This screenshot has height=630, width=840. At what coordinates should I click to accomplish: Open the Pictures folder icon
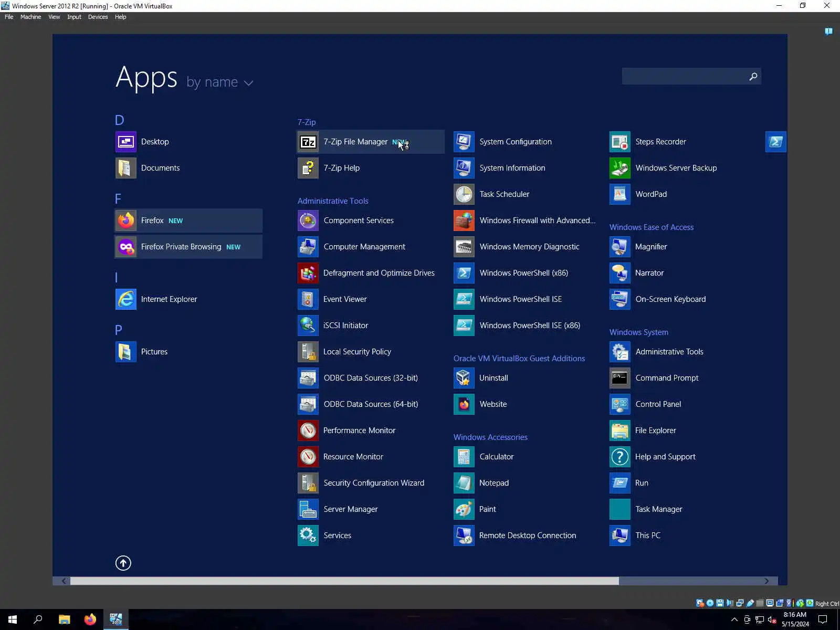point(126,352)
